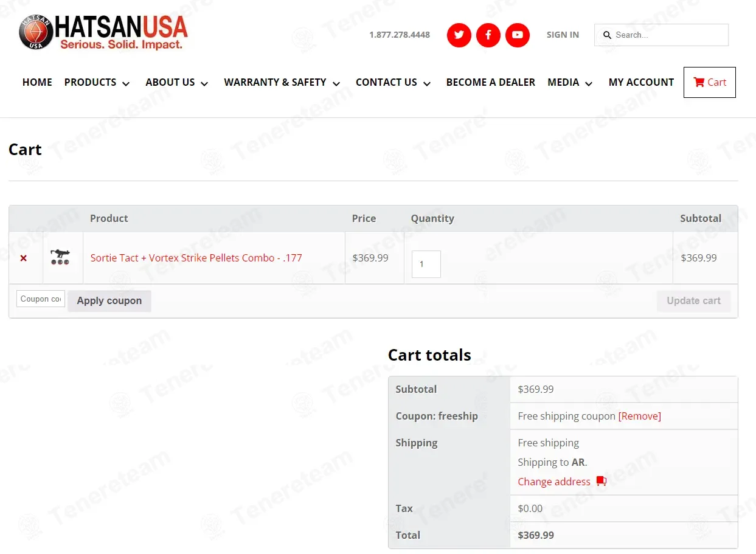
Task: Open Warranty & Safety menu item
Action: pyautogui.click(x=275, y=82)
